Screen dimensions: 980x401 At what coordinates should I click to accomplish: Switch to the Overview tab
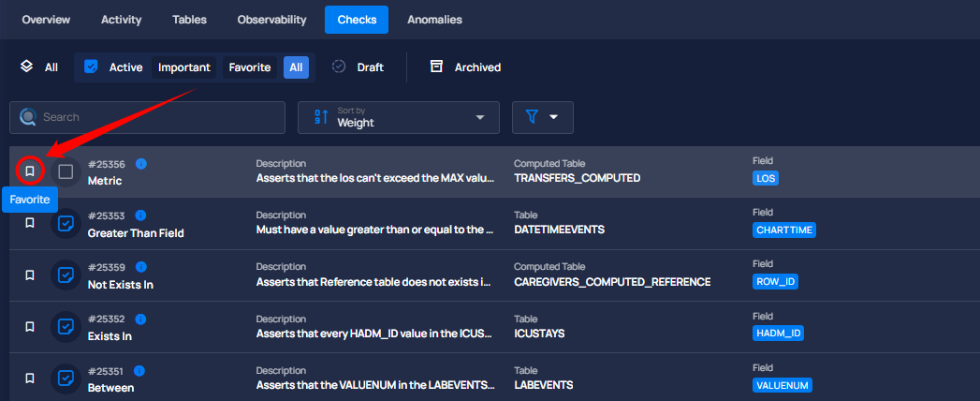(46, 20)
